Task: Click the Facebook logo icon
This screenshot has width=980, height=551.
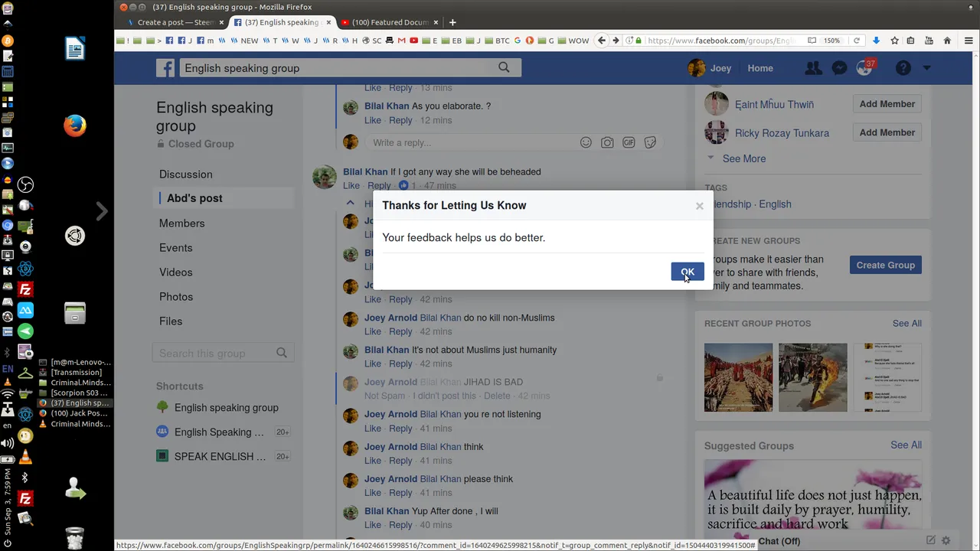Action: pos(165,68)
